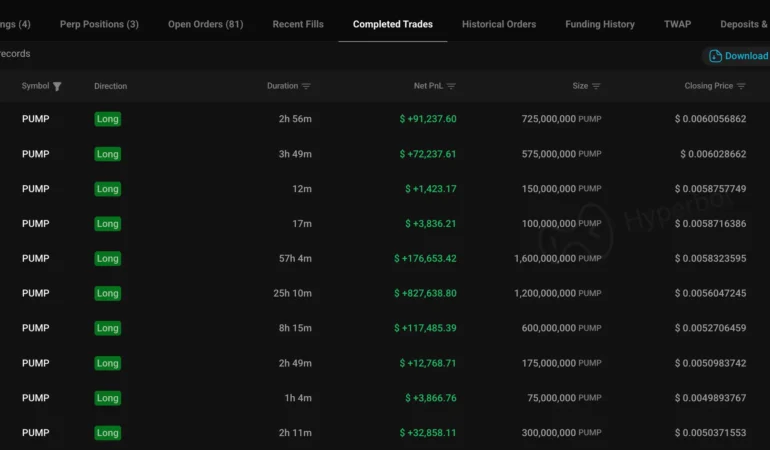This screenshot has width=770, height=450.
Task: Click closing price $ 0.0056047245
Action: pyautogui.click(x=711, y=293)
